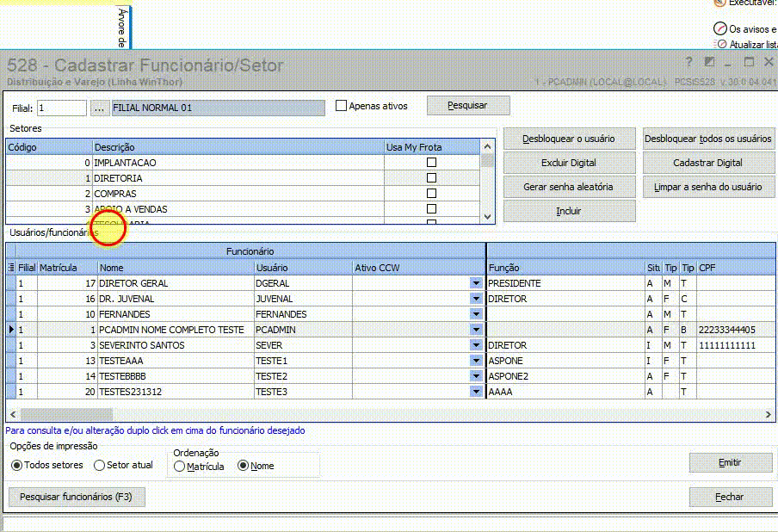The width and height of the screenshot is (778, 532).
Task: Click Atualizar lista option in background window
Action: [x=746, y=44]
